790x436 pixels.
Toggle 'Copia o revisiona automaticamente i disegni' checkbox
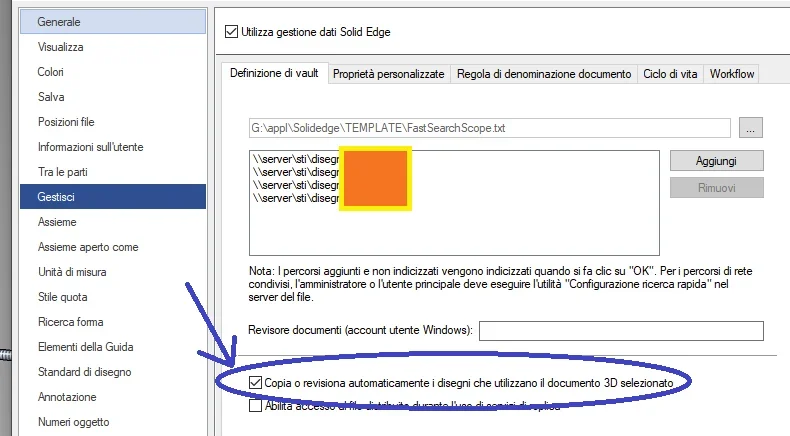coord(256,383)
